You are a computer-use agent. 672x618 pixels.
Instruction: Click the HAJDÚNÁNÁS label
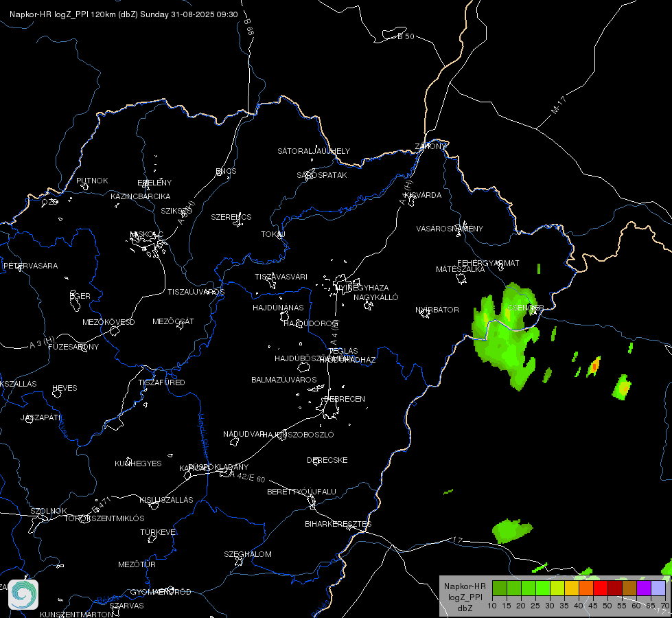coord(278,308)
